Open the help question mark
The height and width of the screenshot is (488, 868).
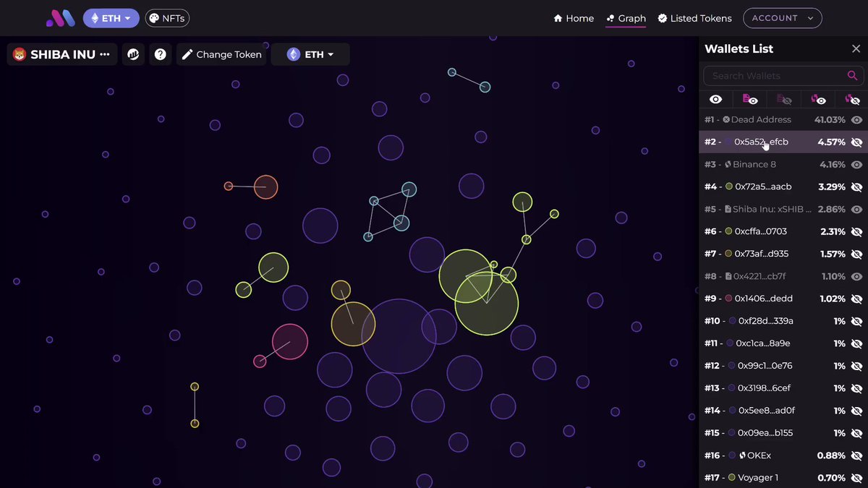[161, 54]
